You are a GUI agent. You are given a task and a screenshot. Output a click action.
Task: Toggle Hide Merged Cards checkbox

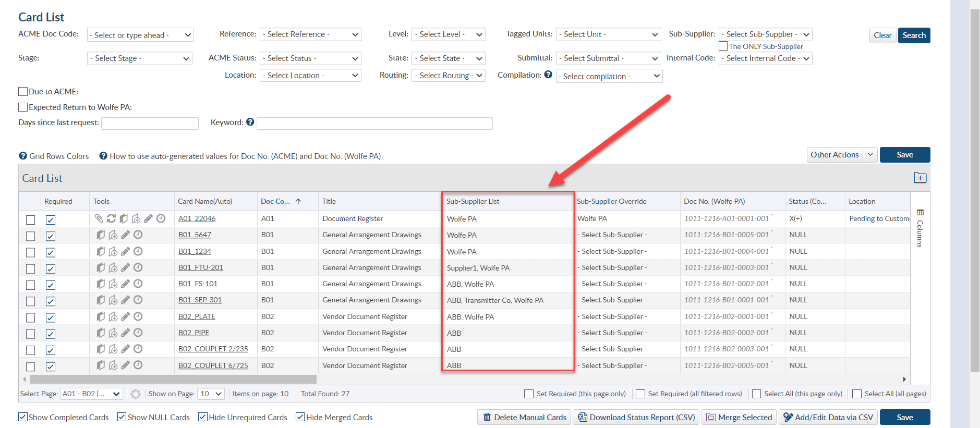point(300,417)
